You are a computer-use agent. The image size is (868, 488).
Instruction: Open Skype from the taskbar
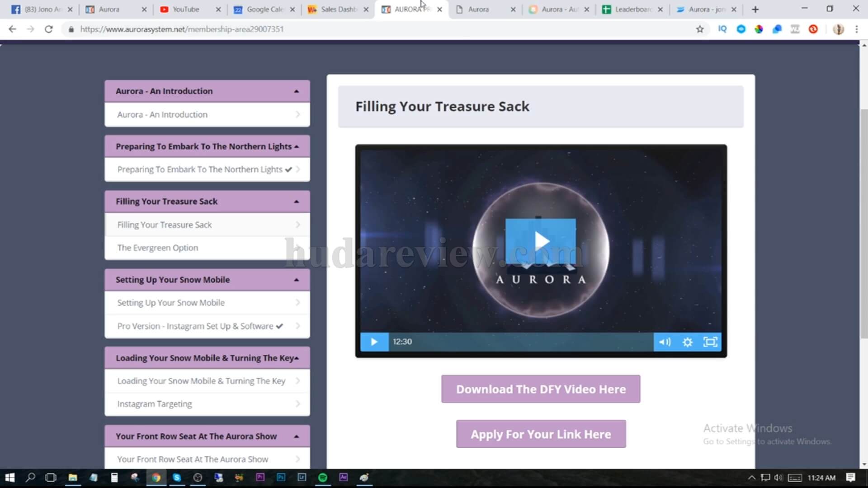[x=177, y=478]
